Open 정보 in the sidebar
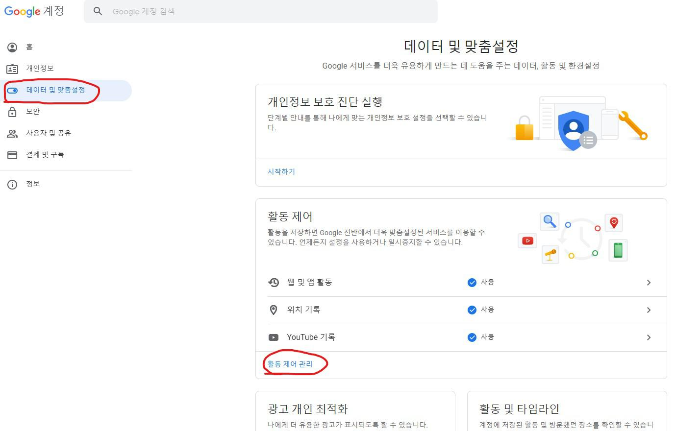This screenshot has height=431, width=700. click(66, 184)
